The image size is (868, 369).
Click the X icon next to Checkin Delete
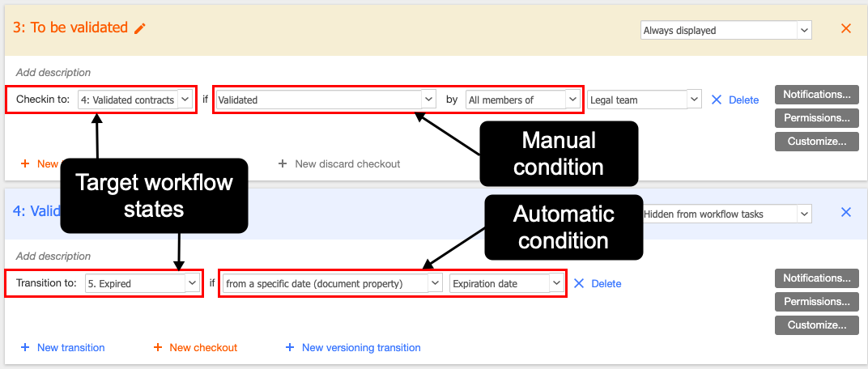(716, 100)
